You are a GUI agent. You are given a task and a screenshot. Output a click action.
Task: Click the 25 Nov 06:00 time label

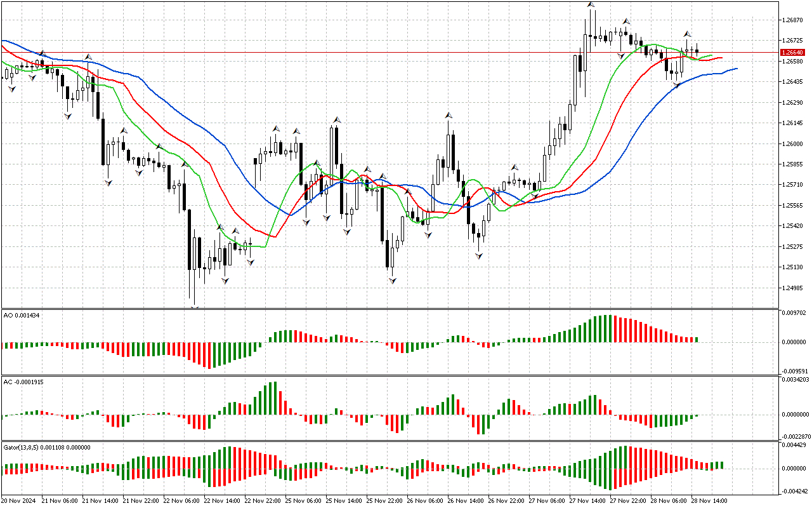(303, 500)
